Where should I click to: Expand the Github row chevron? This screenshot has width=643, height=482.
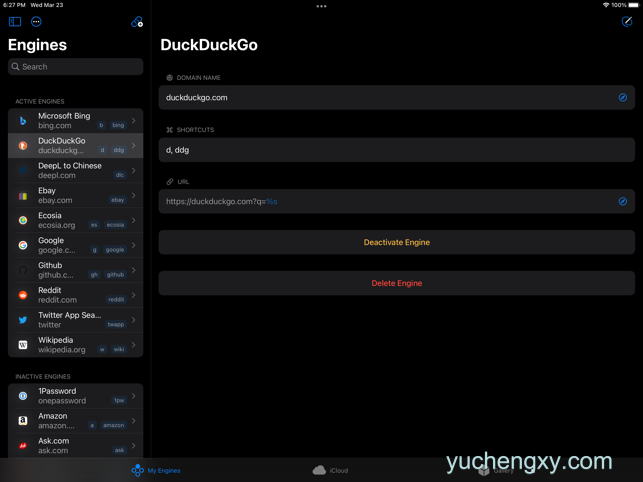(134, 270)
